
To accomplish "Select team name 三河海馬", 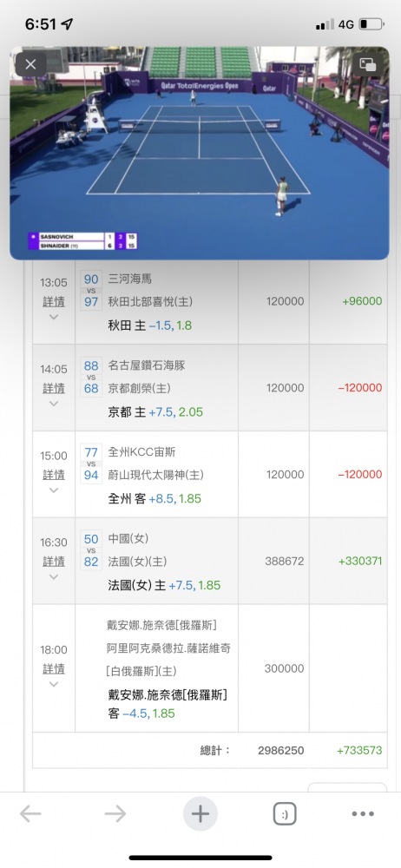I will (x=129, y=279).
